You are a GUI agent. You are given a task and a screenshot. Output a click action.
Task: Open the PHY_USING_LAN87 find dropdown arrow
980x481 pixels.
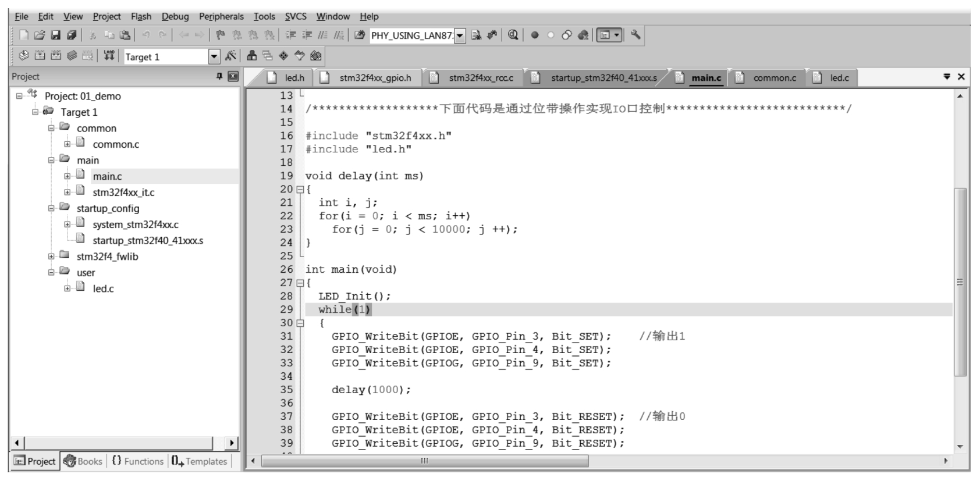pos(460,35)
